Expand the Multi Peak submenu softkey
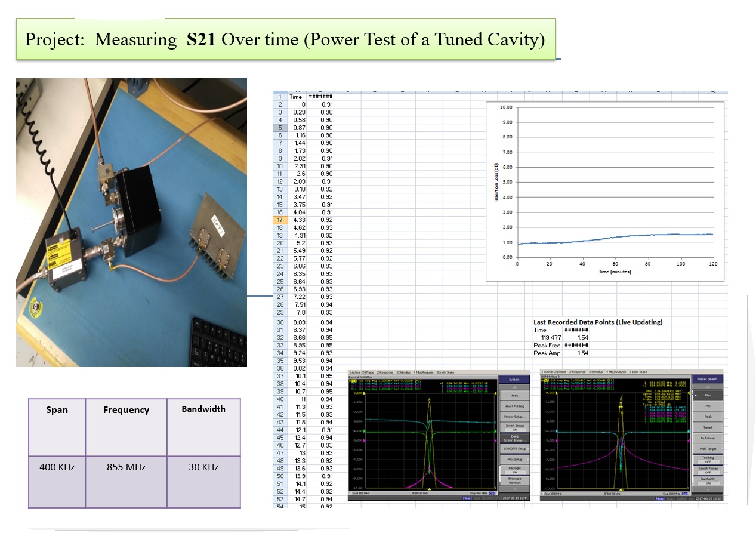The image size is (756, 533). 707,438
